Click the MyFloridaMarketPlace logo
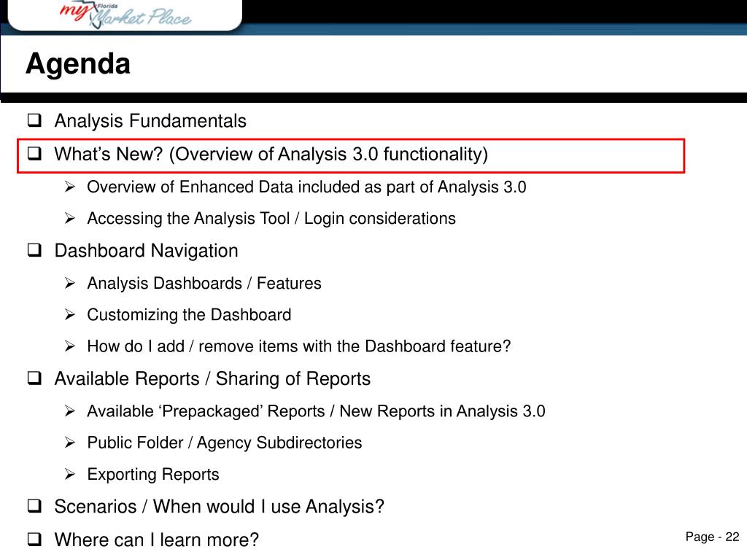The width and height of the screenshot is (747, 560). click(125, 15)
